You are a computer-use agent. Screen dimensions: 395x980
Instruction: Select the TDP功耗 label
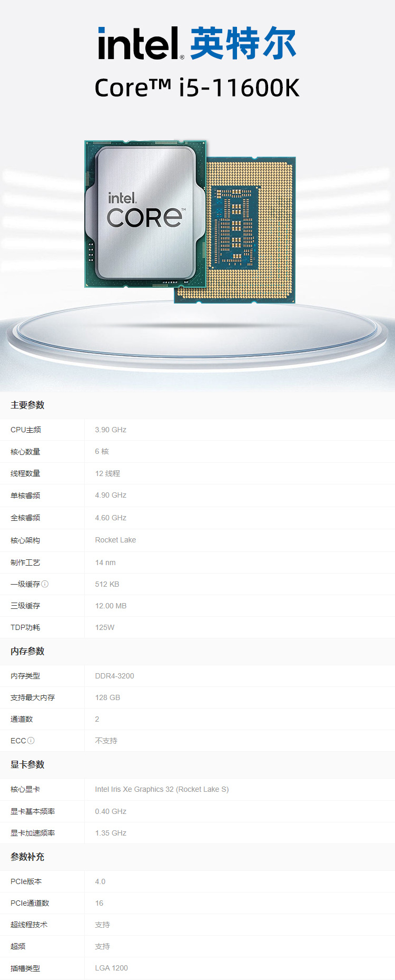click(25, 627)
